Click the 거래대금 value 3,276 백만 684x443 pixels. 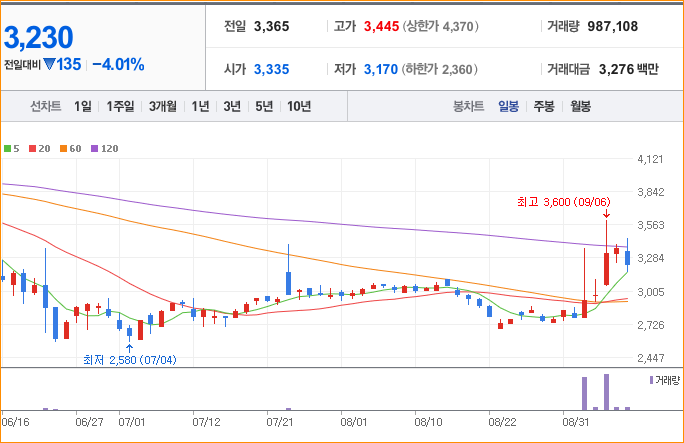[x=629, y=69]
